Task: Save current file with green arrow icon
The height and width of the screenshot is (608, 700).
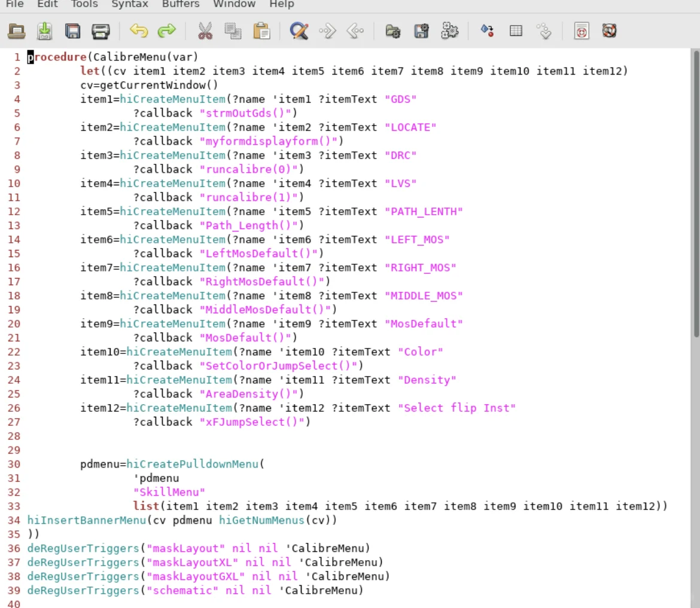Action: (44, 31)
